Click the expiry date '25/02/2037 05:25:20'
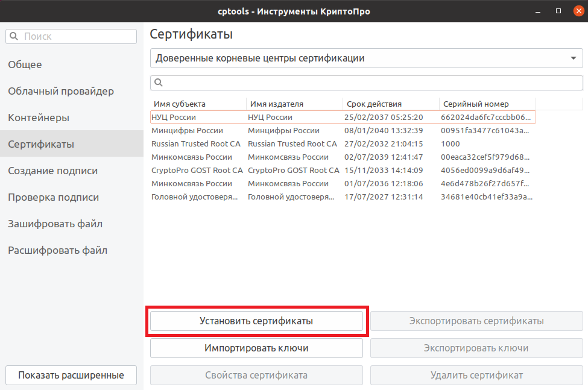This screenshot has width=588, height=390. [x=384, y=118]
